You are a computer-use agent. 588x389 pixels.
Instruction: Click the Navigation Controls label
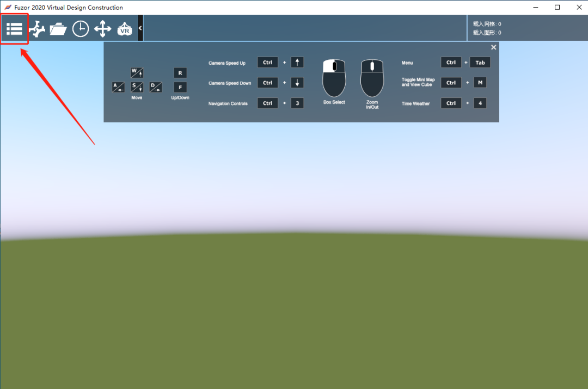(x=228, y=103)
